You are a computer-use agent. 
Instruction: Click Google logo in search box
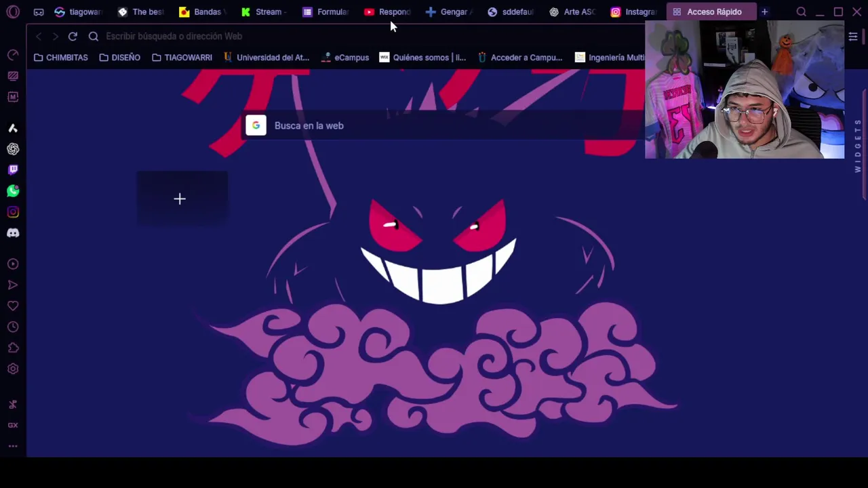pos(256,125)
